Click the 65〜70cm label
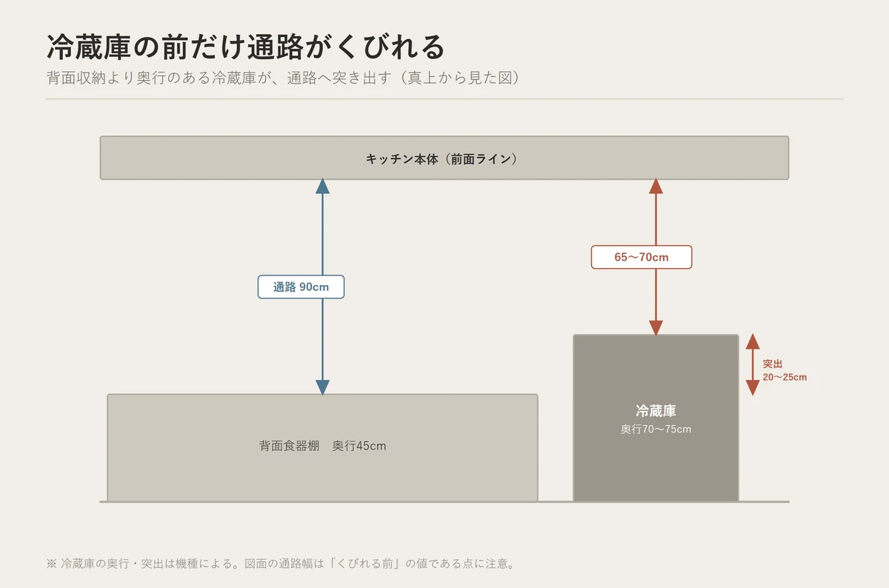Screen dimensions: 889x588 tap(642, 257)
